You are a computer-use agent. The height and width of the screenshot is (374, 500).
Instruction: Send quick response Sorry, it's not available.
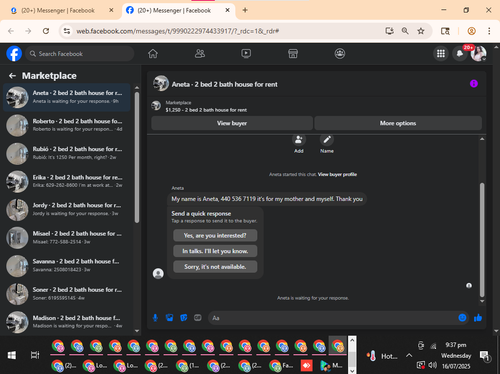click(215, 267)
